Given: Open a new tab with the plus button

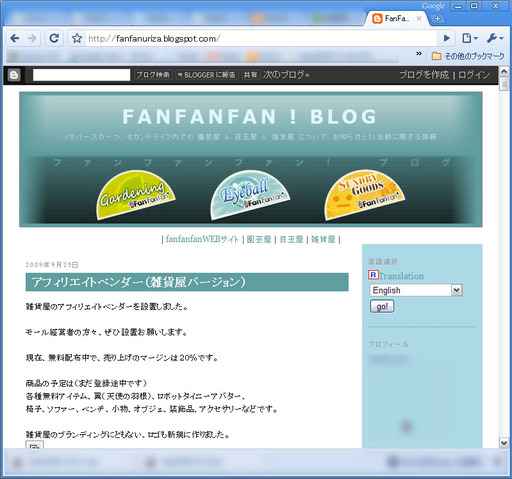Looking at the screenshot, I should click(x=437, y=19).
